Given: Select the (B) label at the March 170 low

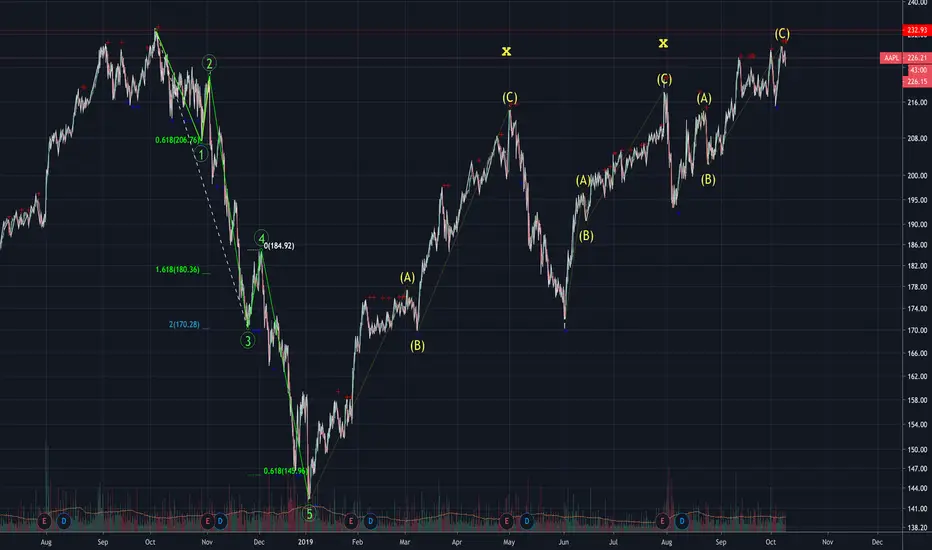Looking at the screenshot, I should pyautogui.click(x=417, y=345).
